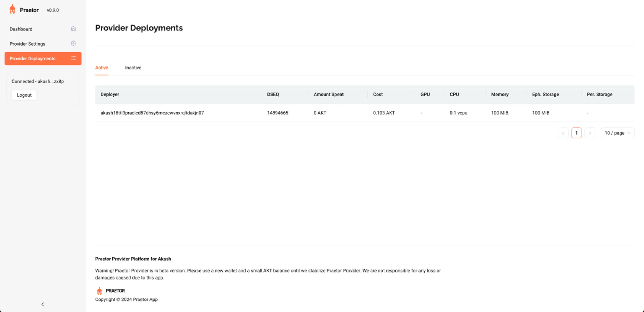Go to the previous page arrow
Image resolution: width=644 pixels, height=312 pixels.
[563, 133]
